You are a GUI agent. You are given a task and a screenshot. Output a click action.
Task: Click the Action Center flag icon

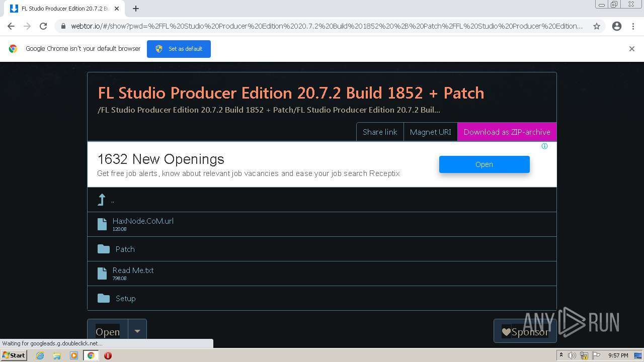point(596,355)
